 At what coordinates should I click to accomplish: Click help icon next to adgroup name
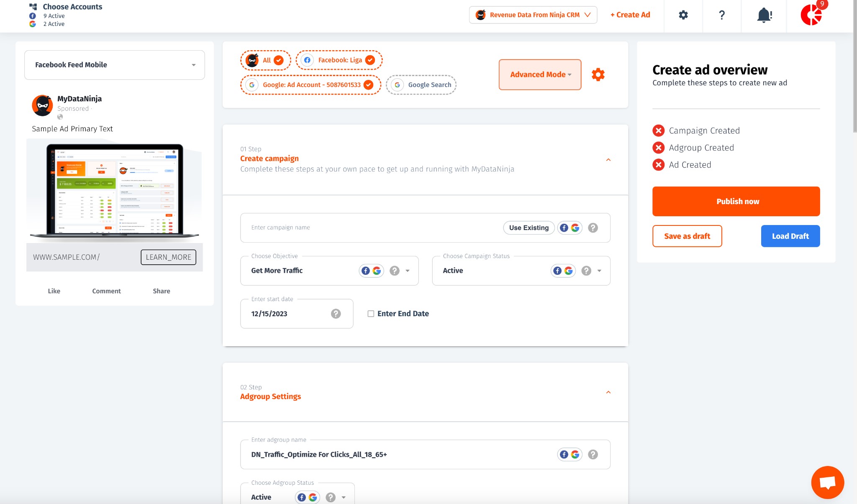coord(593,455)
